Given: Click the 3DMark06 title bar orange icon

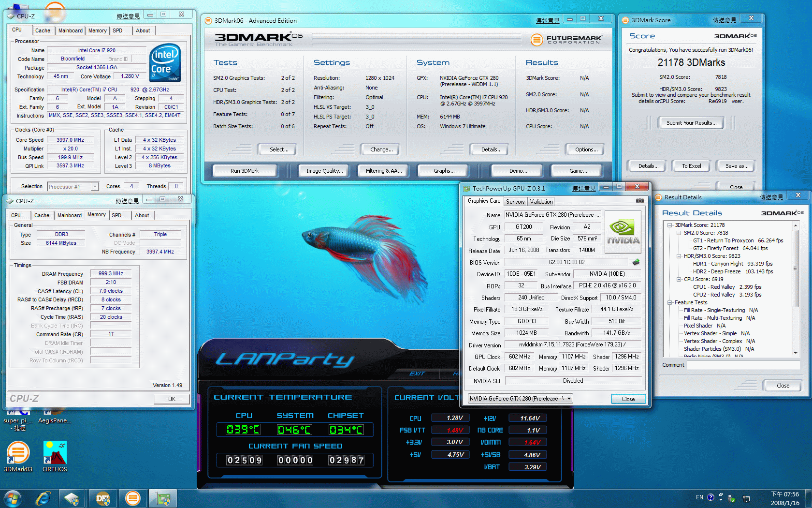Looking at the screenshot, I should pos(208,21).
